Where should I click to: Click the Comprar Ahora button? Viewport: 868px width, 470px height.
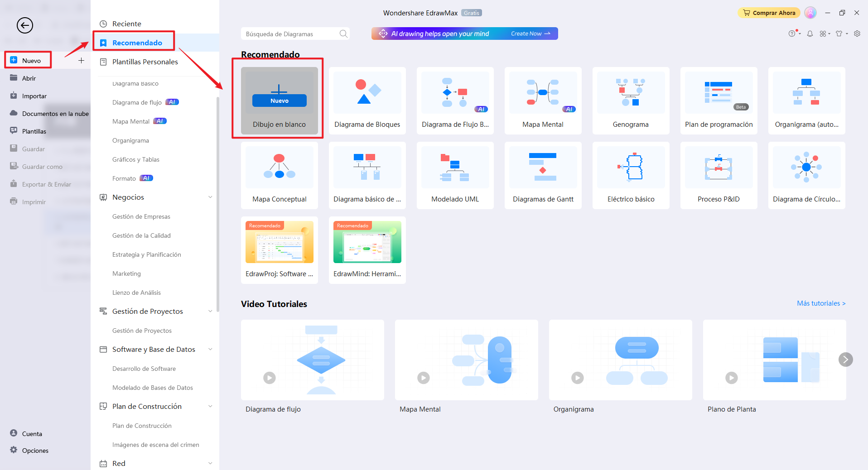tap(769, 13)
